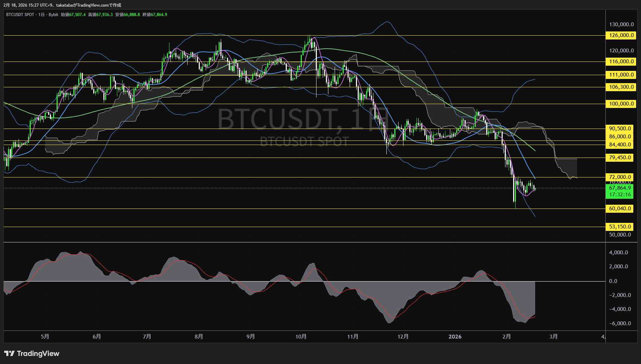Select the 53,150.0 price level label

tap(620, 227)
